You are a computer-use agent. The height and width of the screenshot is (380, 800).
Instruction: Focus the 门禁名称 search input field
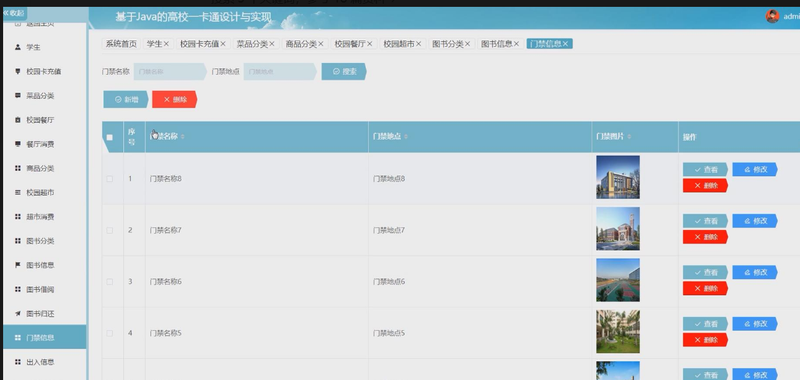point(170,71)
